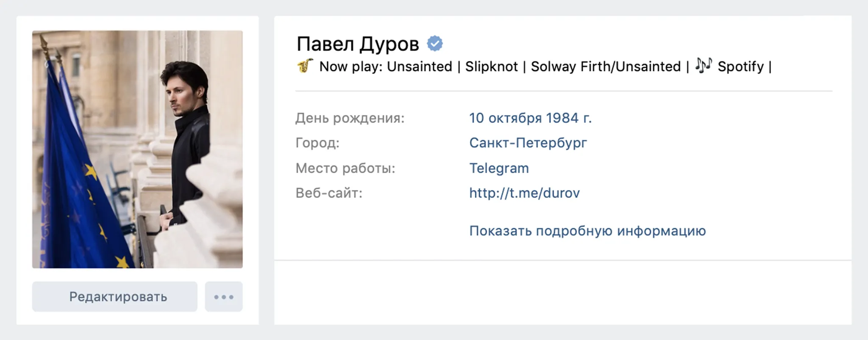Screen dimensions: 868x340
Task: Click the profile name Павел Дуров
Action: click(x=358, y=44)
